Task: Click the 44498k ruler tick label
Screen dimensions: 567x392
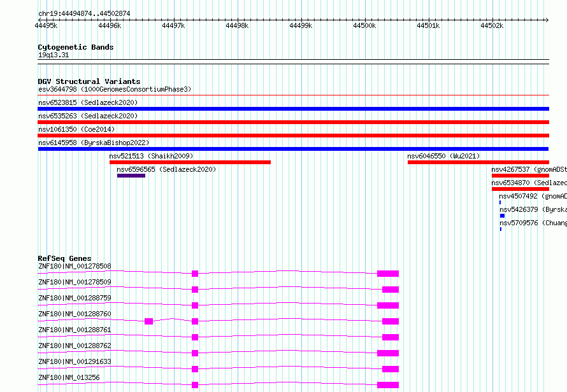Action: [x=237, y=25]
